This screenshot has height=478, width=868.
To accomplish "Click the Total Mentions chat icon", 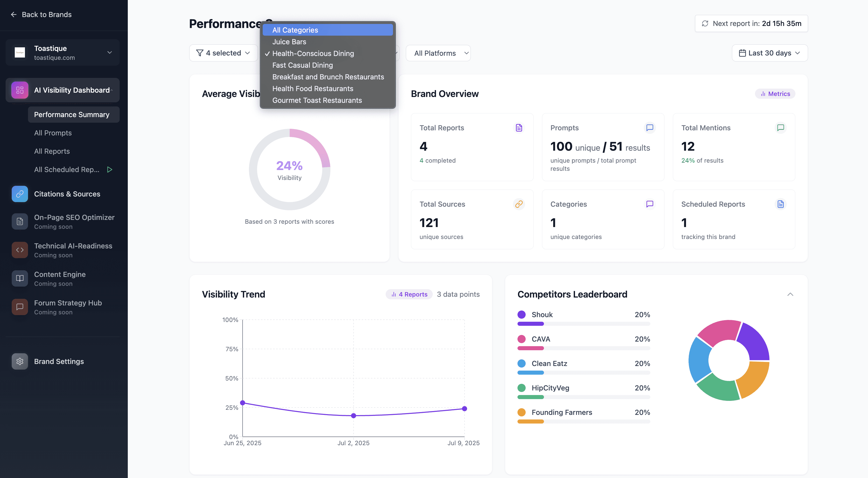I will (x=780, y=128).
